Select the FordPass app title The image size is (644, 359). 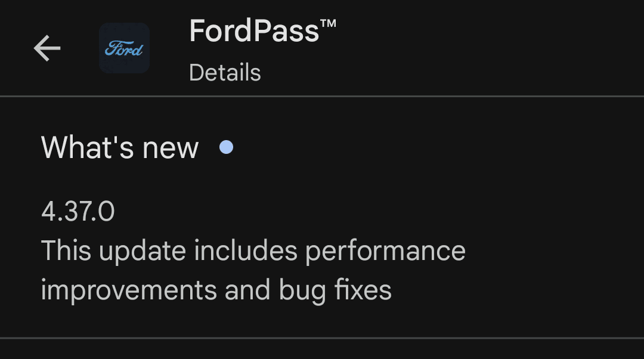point(255,31)
